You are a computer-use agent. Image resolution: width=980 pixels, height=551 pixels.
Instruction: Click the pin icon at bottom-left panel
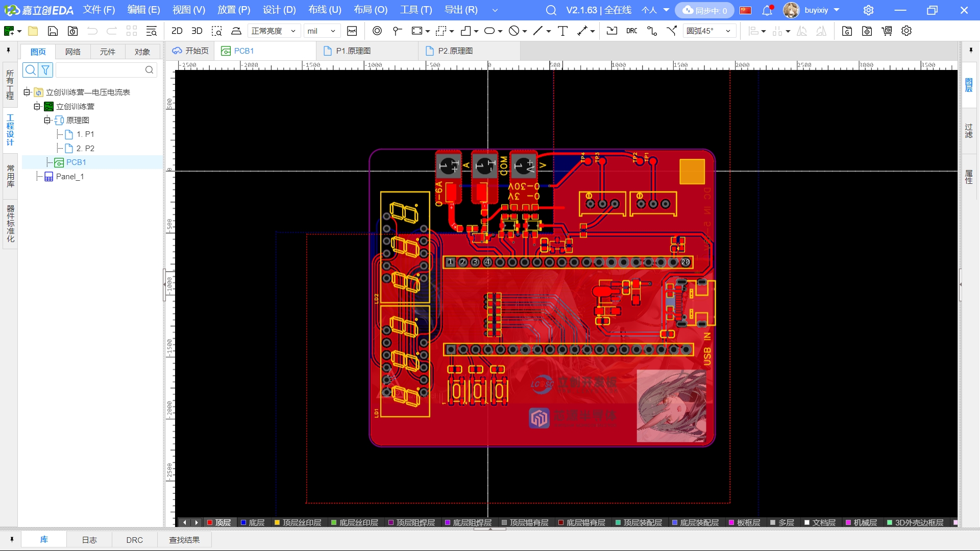pos(12,540)
